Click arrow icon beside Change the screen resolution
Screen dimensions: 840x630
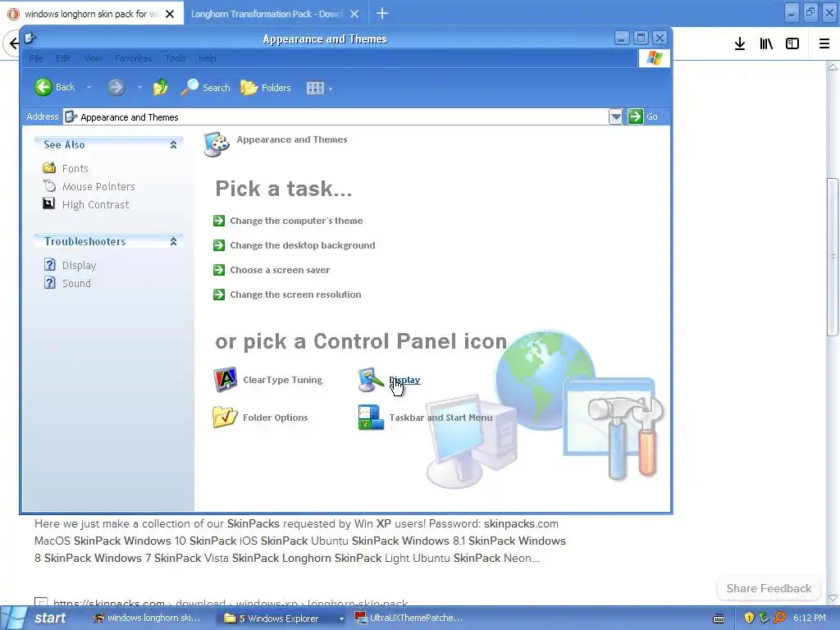point(218,294)
